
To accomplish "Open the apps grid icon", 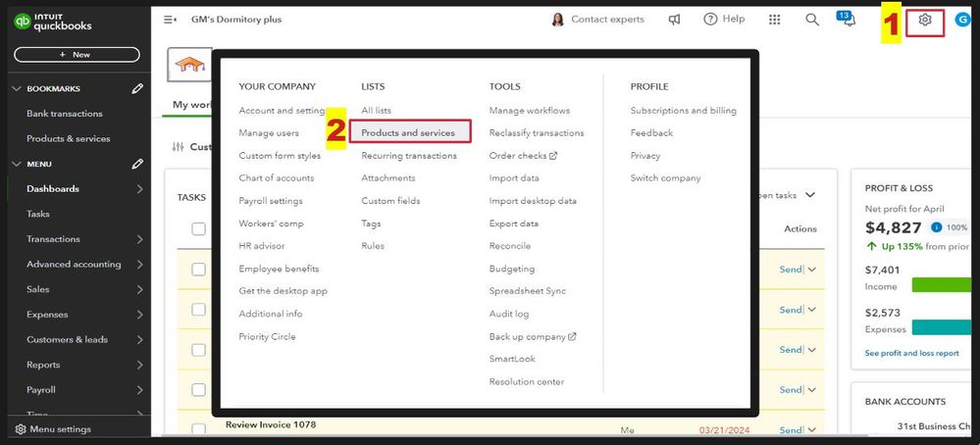I will click(x=774, y=20).
